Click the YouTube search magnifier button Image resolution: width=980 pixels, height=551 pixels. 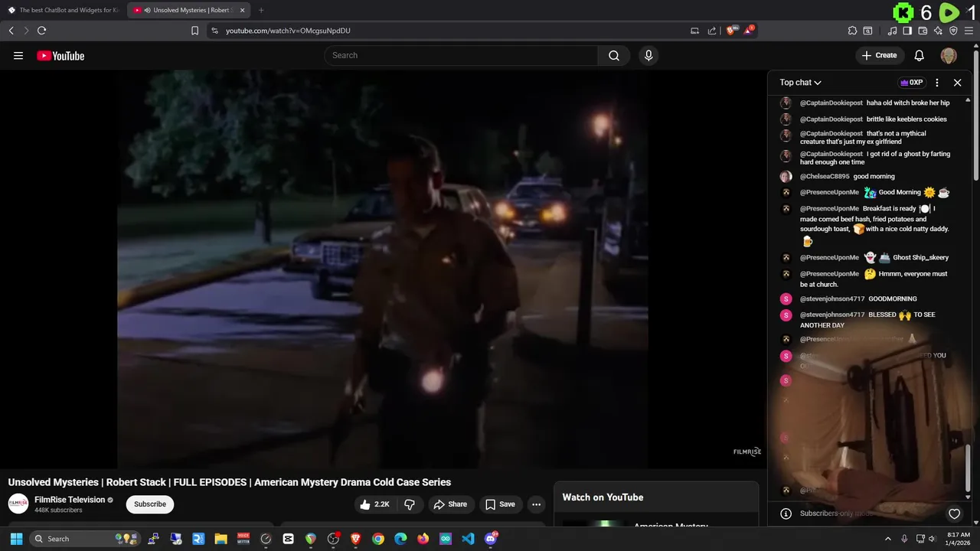614,55
